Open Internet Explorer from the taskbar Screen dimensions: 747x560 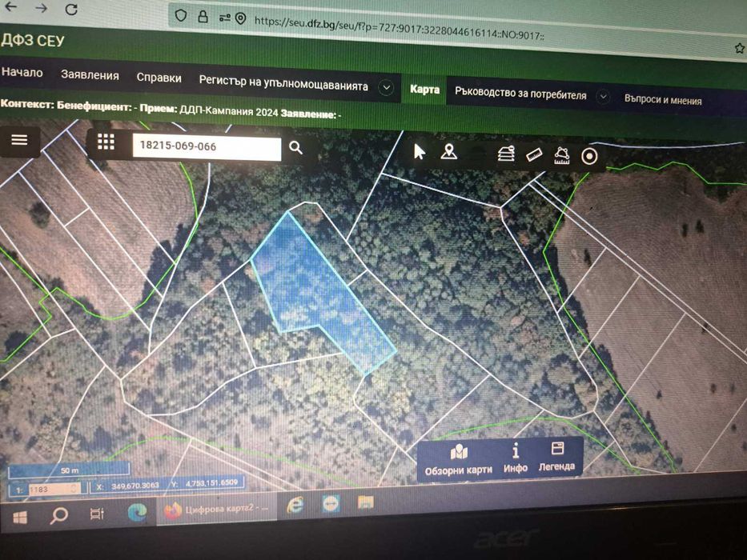(295, 506)
